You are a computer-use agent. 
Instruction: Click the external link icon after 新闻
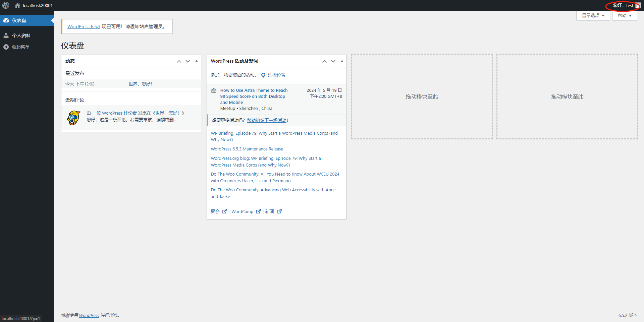(279, 211)
